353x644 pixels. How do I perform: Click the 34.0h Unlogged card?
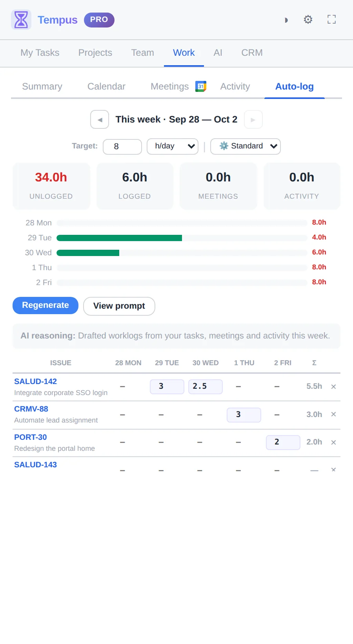(x=51, y=186)
